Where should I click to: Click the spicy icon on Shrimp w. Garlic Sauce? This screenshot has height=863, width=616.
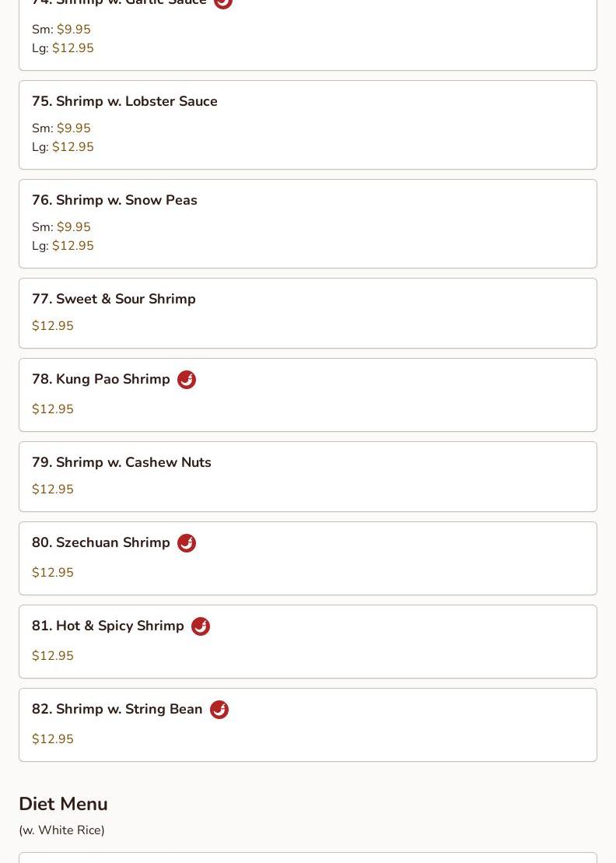tap(223, 3)
